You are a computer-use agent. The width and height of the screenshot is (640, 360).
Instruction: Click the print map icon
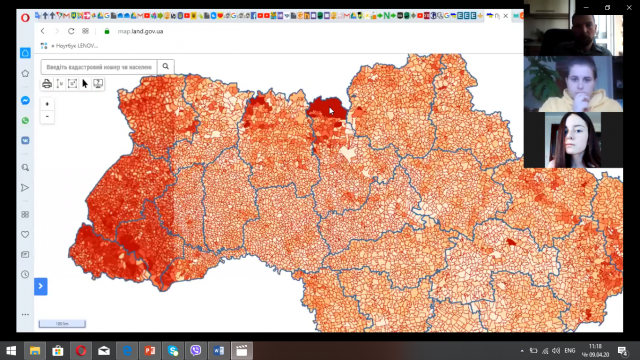(47, 84)
